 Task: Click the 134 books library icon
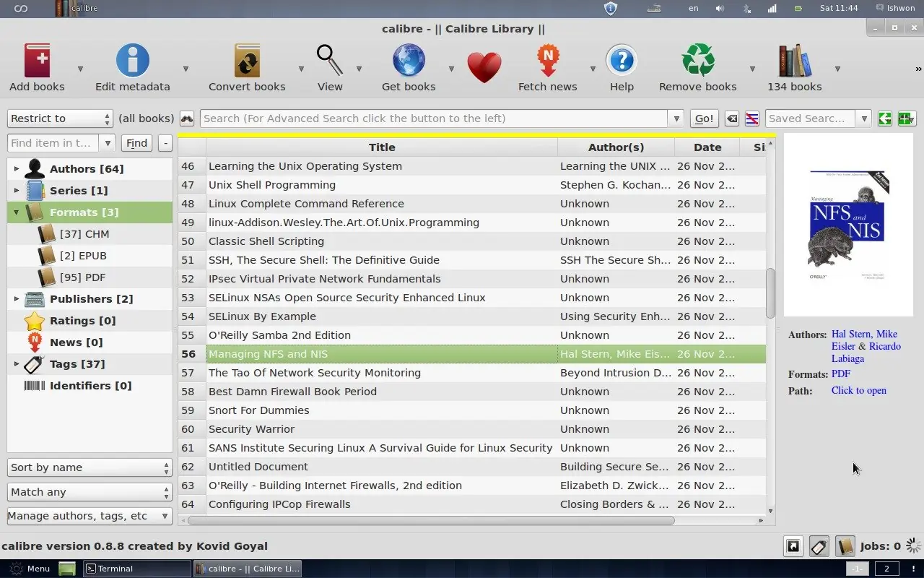click(794, 60)
